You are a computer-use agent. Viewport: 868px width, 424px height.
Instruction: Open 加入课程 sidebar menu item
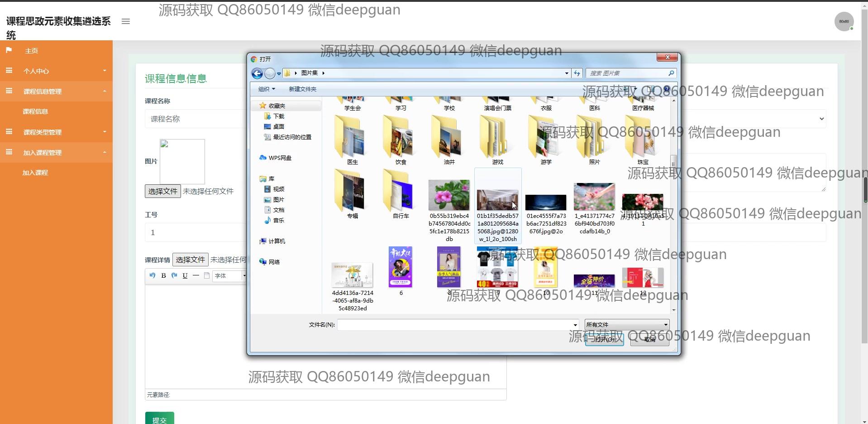pos(35,173)
